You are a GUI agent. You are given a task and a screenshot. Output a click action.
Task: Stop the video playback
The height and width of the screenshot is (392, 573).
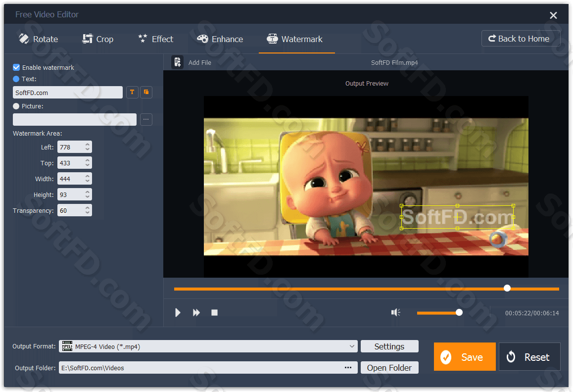coord(215,313)
